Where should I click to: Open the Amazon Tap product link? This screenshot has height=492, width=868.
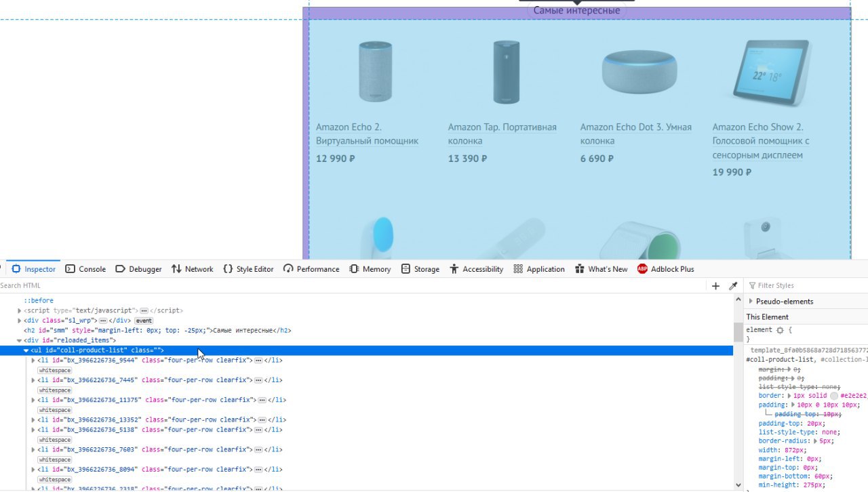click(x=502, y=134)
